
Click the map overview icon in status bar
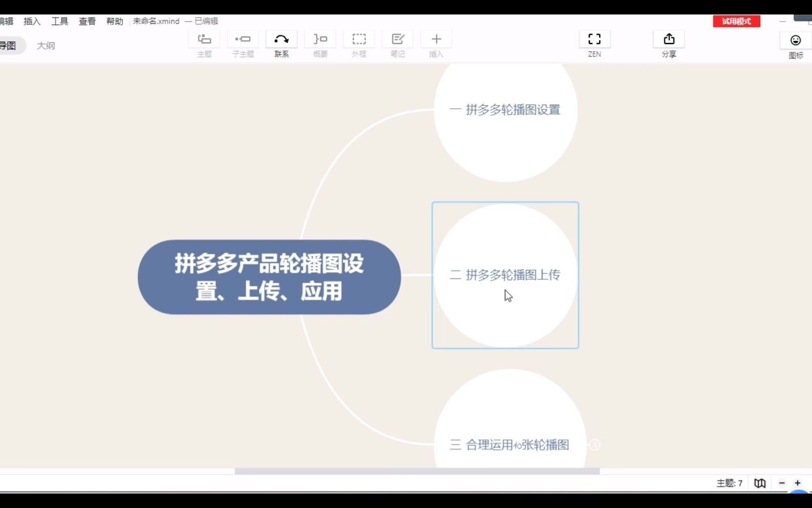(x=760, y=483)
